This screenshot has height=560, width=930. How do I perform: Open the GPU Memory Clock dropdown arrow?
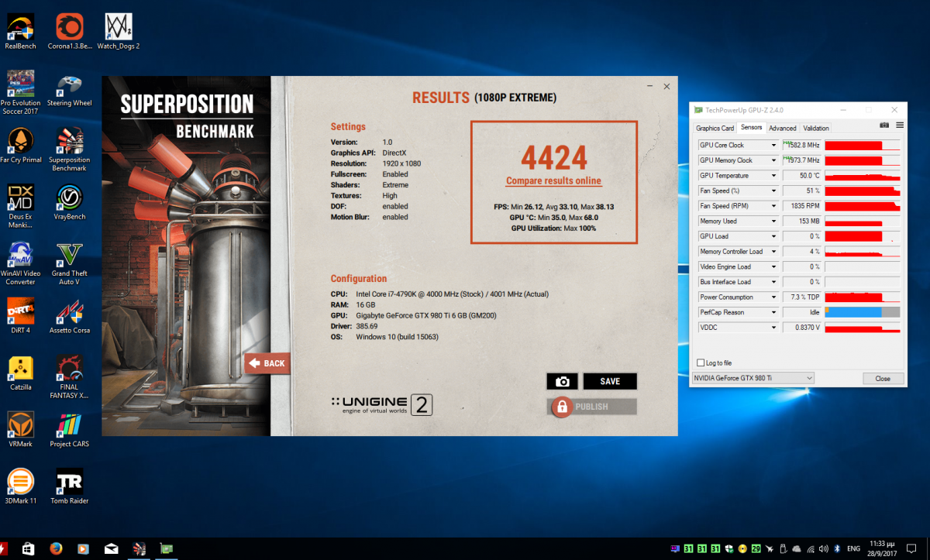[x=773, y=160]
